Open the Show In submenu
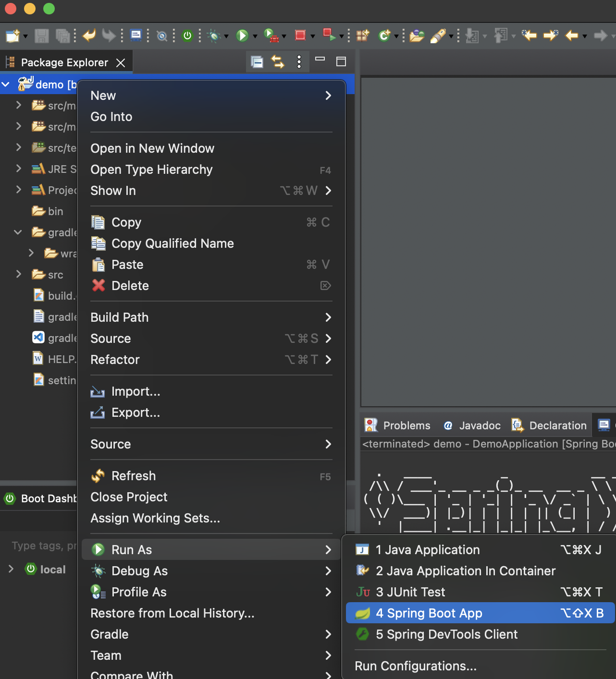The image size is (616, 679). point(211,191)
